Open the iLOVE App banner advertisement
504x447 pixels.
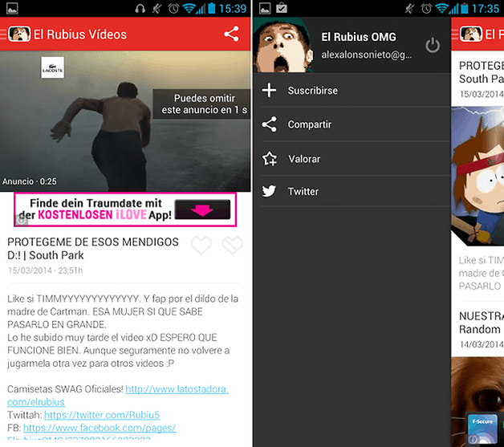coord(125,209)
